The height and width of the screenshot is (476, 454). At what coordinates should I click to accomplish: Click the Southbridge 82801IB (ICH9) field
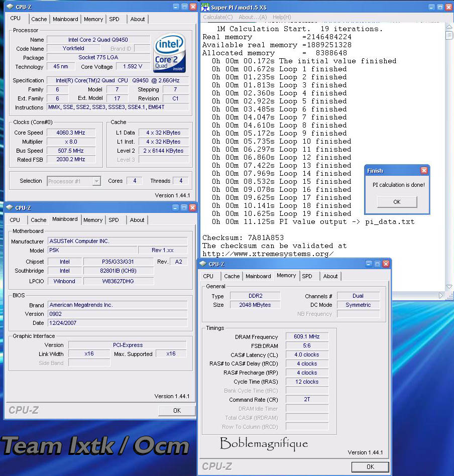pyautogui.click(x=118, y=271)
